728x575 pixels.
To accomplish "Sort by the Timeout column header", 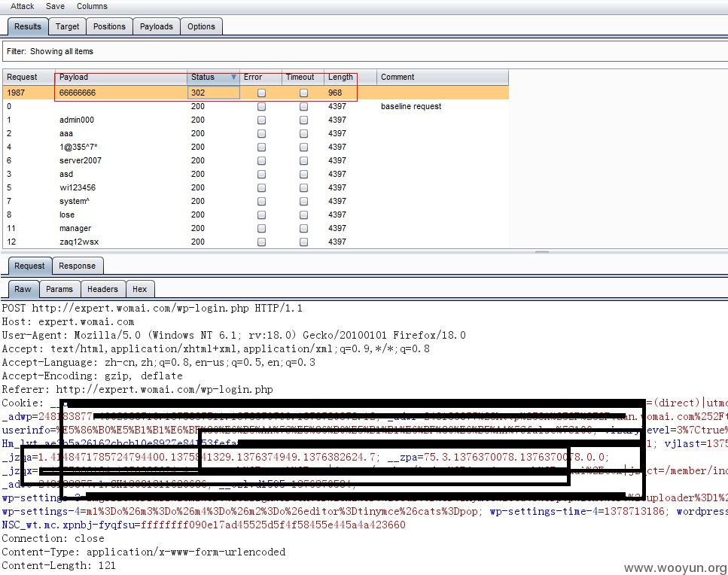I will (x=303, y=77).
